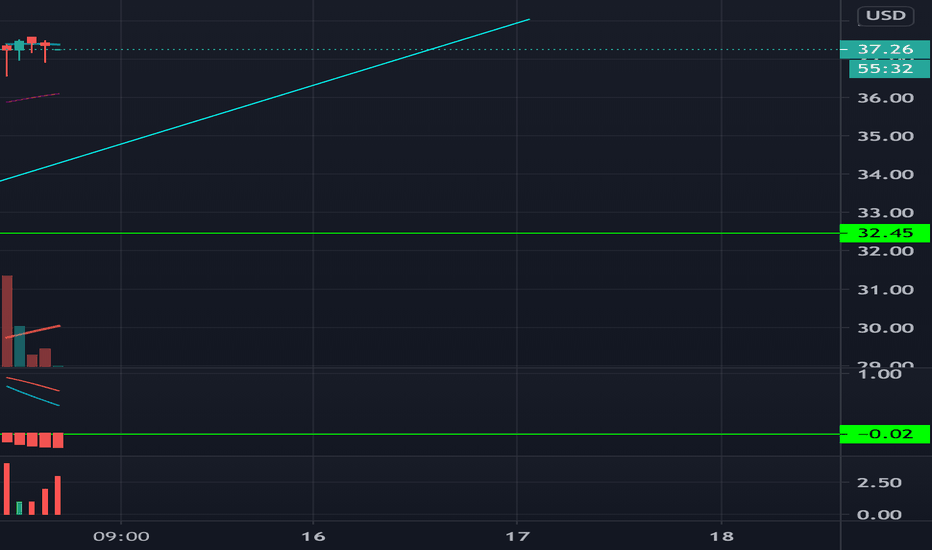Select the green -0.02 indicator level label

[884, 434]
